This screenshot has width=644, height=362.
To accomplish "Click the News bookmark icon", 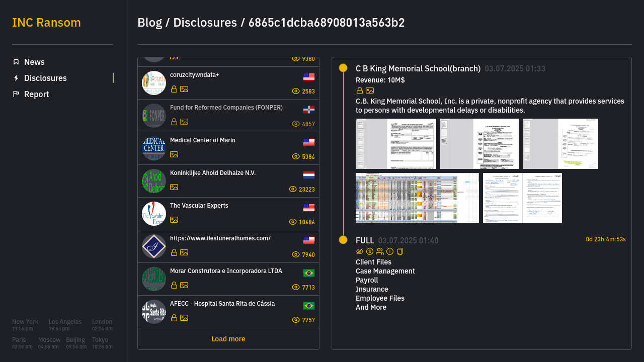I will tap(16, 62).
